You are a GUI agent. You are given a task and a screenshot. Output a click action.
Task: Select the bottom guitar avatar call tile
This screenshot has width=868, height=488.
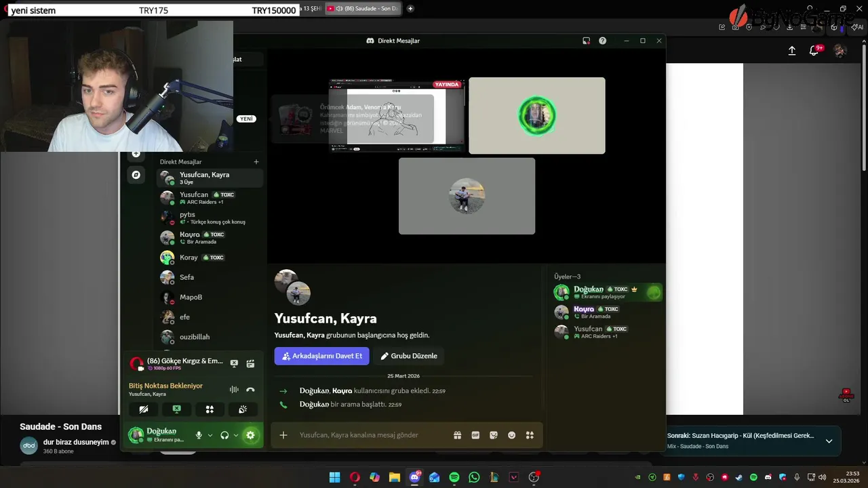tap(467, 196)
